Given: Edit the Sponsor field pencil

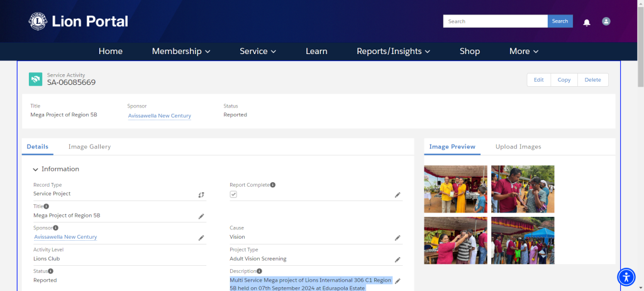Looking at the screenshot, I should (x=201, y=238).
